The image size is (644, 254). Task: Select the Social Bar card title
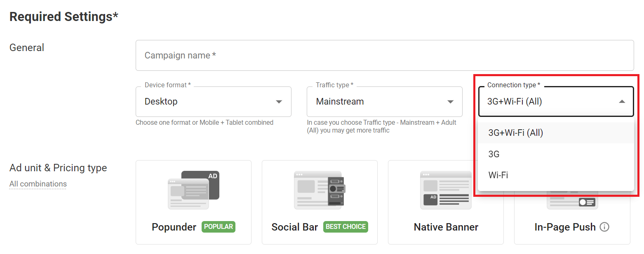point(295,227)
